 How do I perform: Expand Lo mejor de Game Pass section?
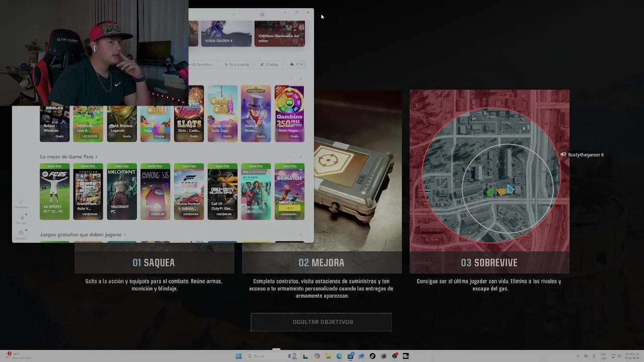pos(69,157)
